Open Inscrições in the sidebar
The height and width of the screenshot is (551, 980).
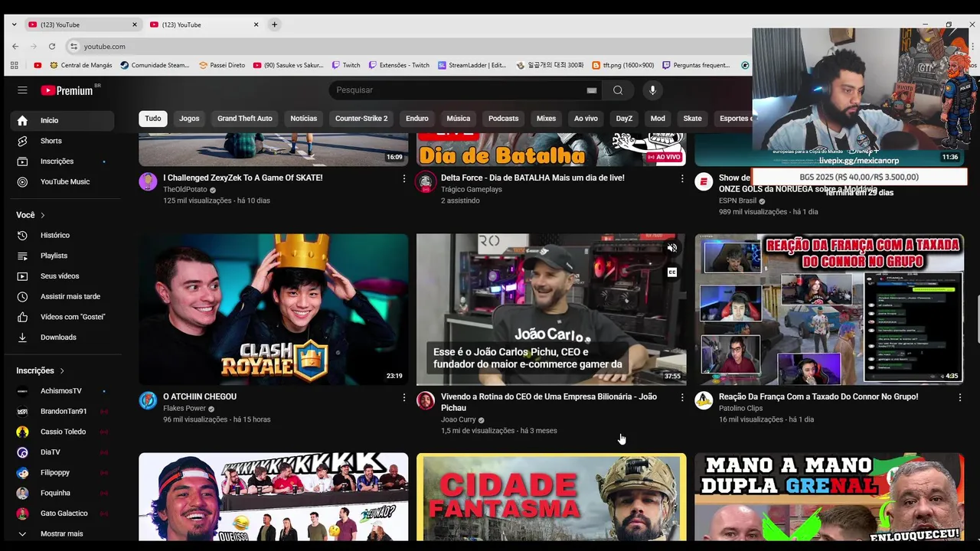62,161
